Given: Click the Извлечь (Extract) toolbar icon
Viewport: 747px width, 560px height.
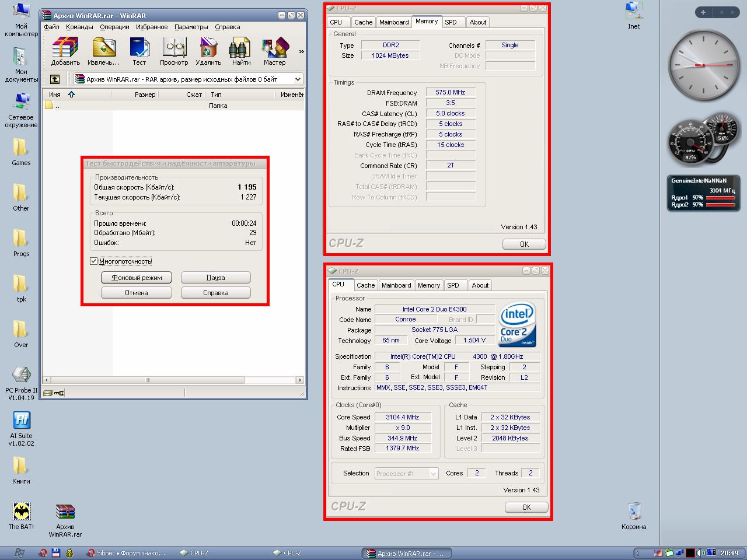Looking at the screenshot, I should click(x=103, y=51).
